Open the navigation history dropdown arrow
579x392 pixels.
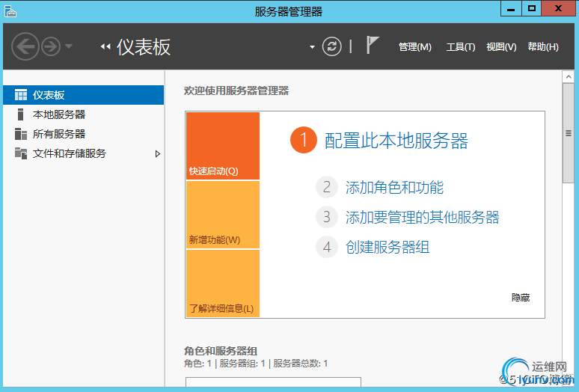[x=69, y=47]
